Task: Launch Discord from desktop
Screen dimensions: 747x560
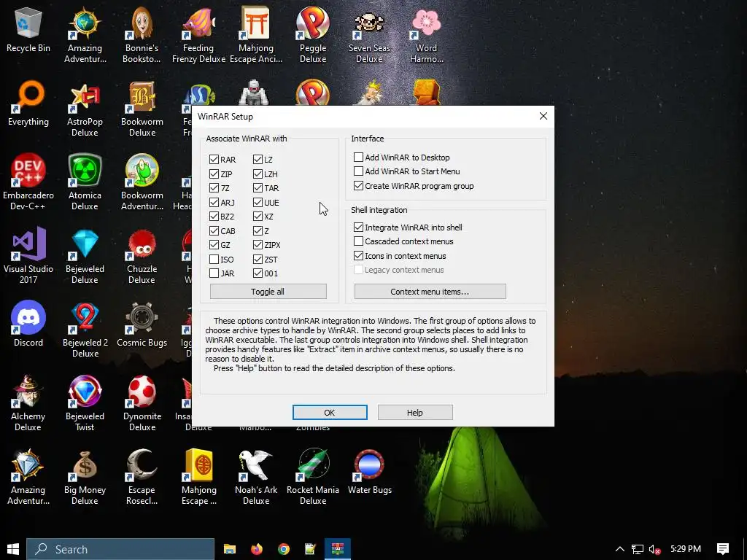Action: 28,324
